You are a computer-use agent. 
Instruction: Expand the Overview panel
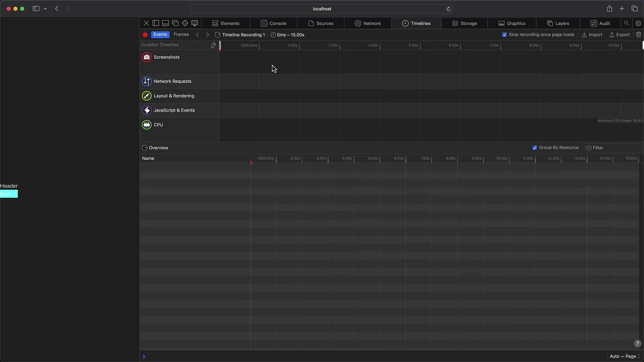[145, 147]
